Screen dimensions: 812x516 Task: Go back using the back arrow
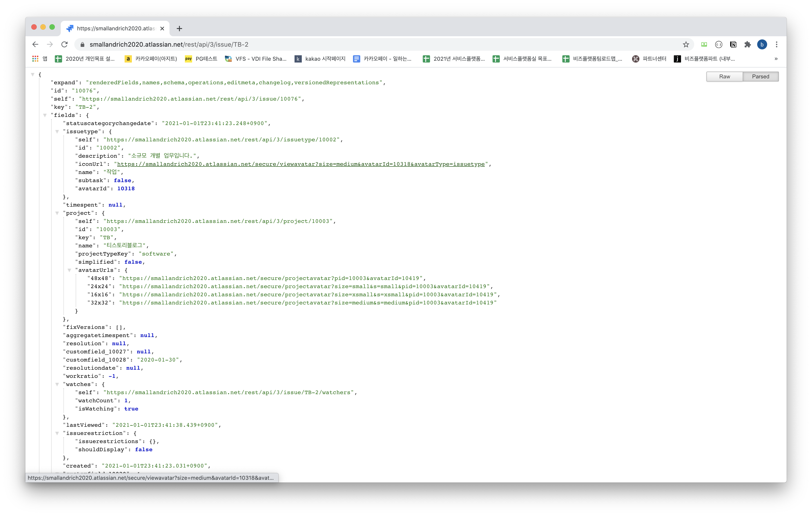[x=35, y=44]
